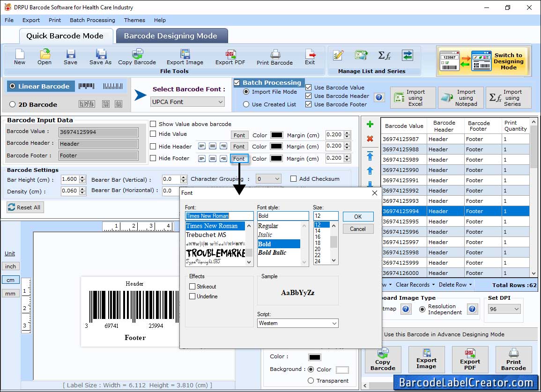
Task: Click the footer Color black swatch
Action: [276, 158]
